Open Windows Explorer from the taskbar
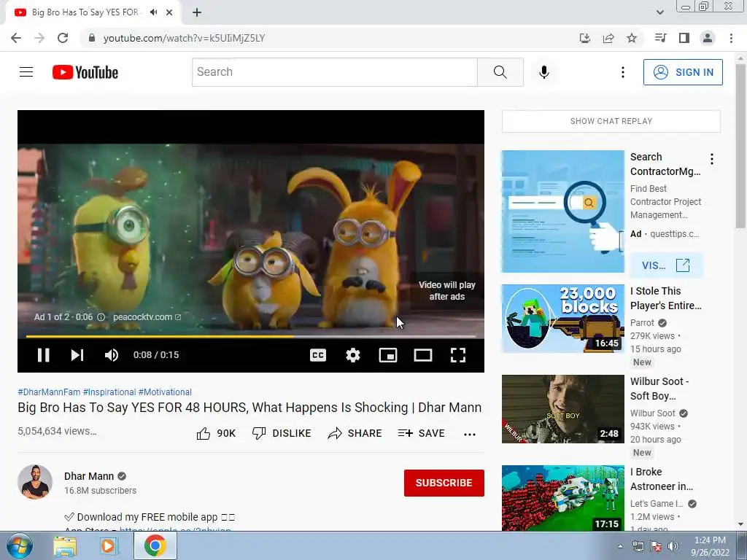747x560 pixels. [65, 545]
